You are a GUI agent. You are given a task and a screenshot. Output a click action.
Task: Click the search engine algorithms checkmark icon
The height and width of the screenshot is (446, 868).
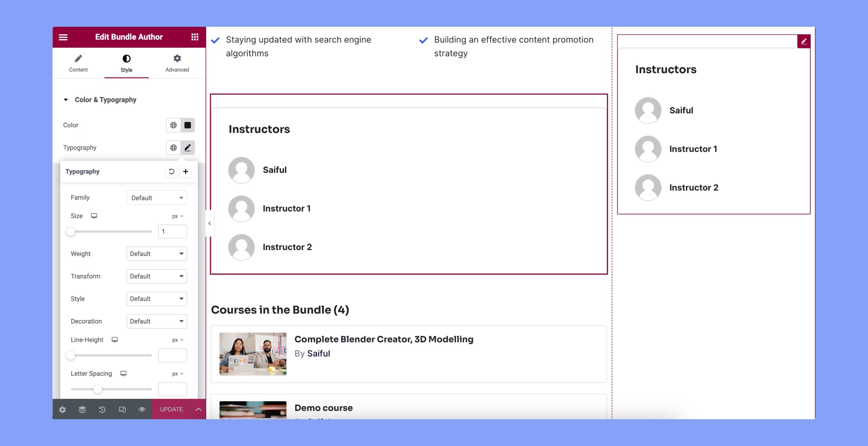pyautogui.click(x=215, y=40)
